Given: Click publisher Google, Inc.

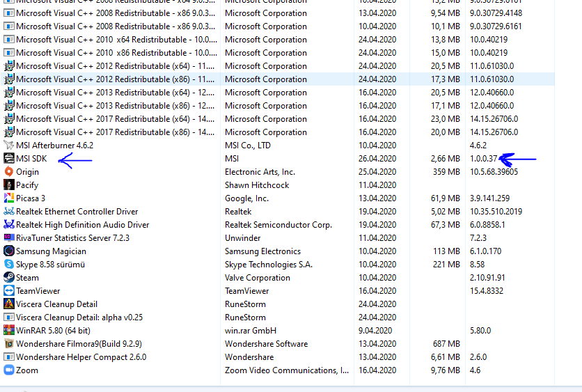Looking at the screenshot, I should (247, 198).
